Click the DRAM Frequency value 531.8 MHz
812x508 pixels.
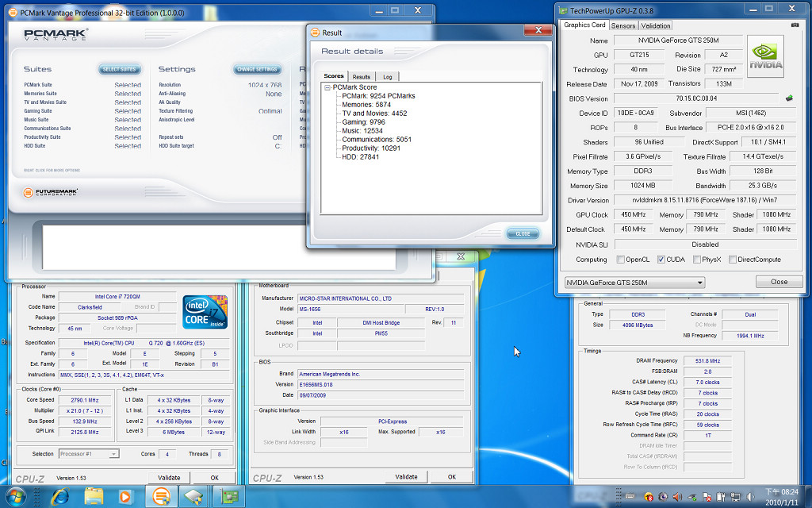[707, 361]
